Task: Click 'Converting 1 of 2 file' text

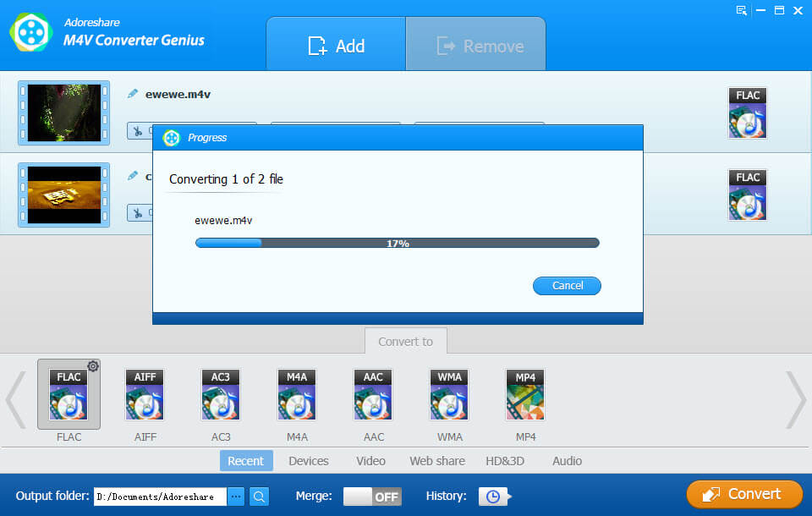Action: pyautogui.click(x=226, y=179)
